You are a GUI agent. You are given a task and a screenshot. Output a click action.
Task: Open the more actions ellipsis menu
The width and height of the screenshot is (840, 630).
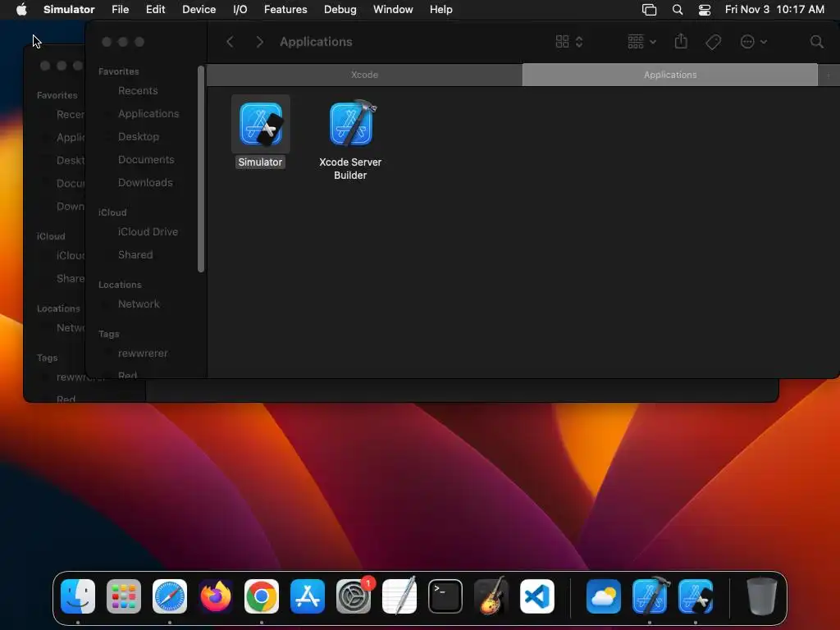point(753,42)
